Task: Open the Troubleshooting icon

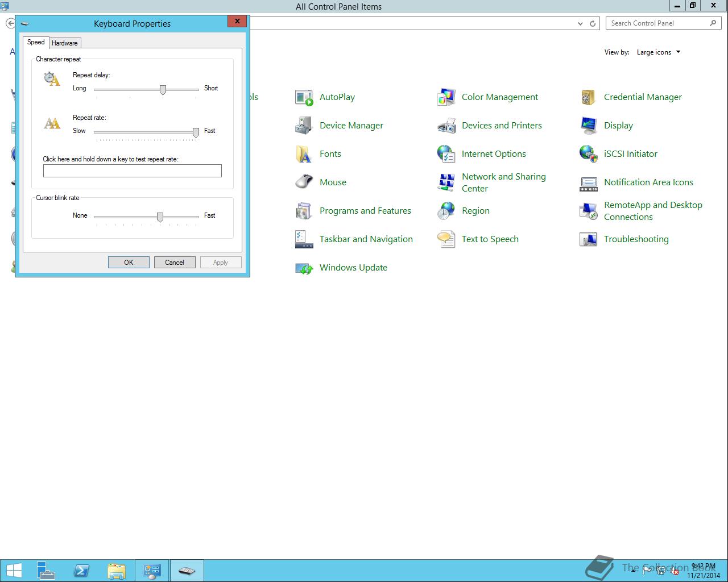Action: click(x=589, y=239)
